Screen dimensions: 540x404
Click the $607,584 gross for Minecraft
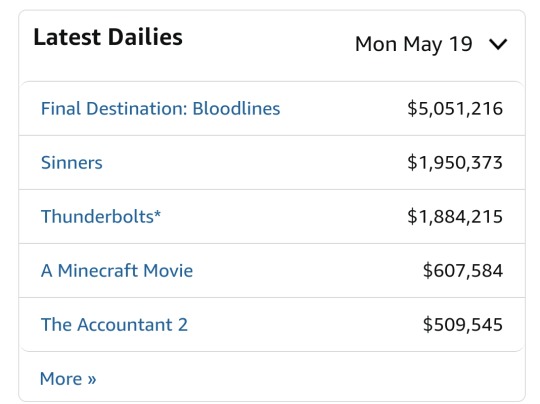(x=463, y=271)
